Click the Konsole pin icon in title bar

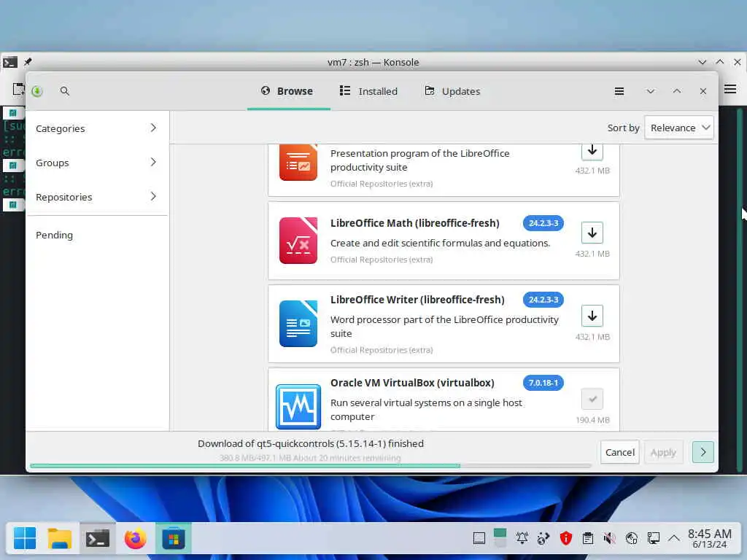(28, 62)
